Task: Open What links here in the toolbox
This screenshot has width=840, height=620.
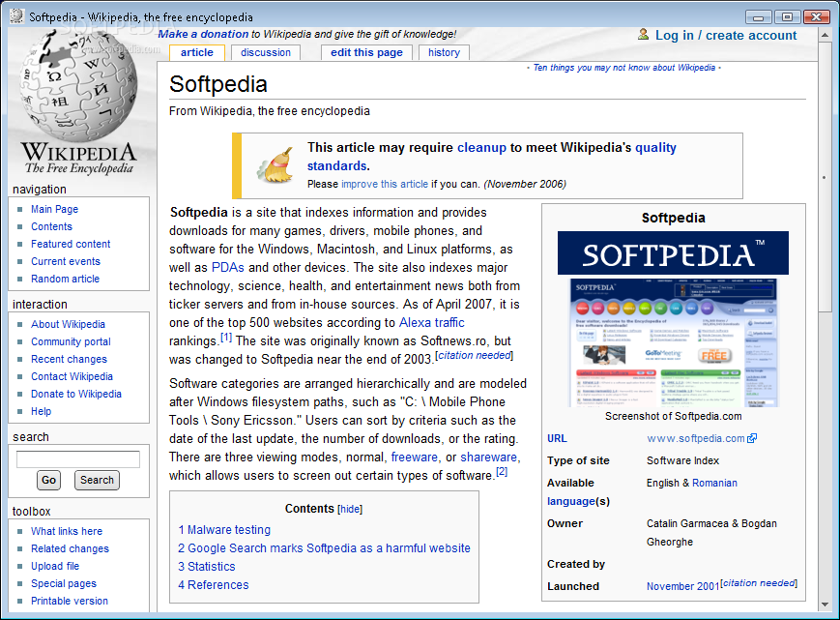Action: (67, 531)
